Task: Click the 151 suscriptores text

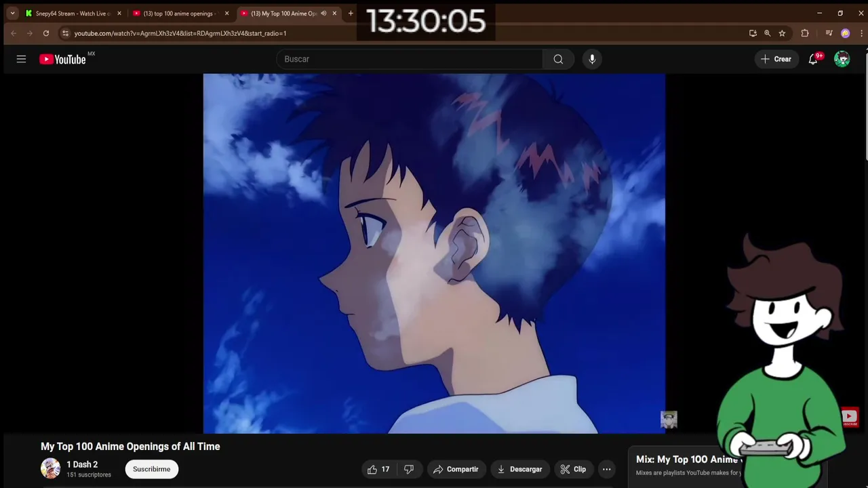Action: coord(89,475)
